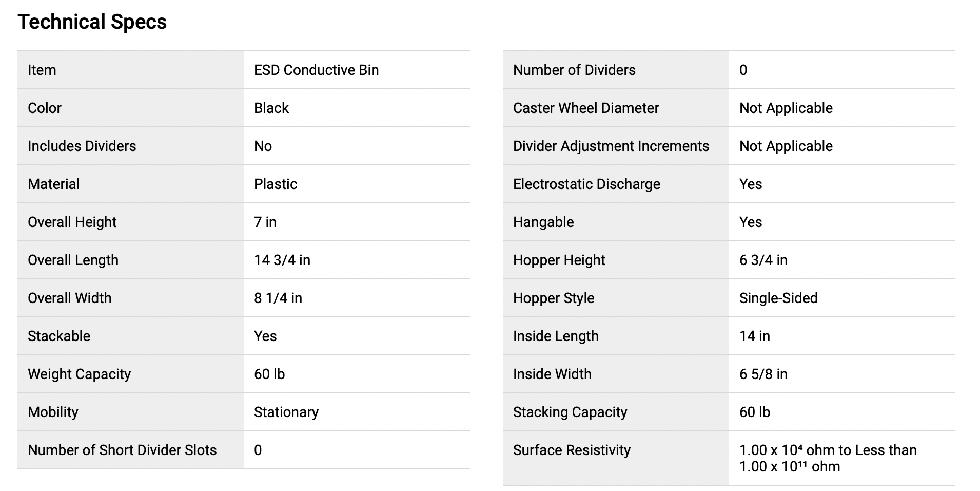Click the Technical Specs heading
The image size is (980, 491).
92,22
